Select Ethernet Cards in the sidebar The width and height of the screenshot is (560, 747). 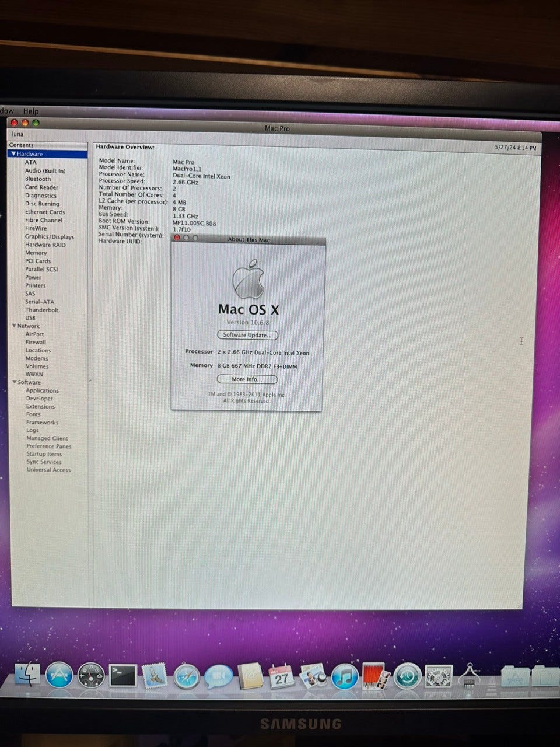(x=45, y=212)
